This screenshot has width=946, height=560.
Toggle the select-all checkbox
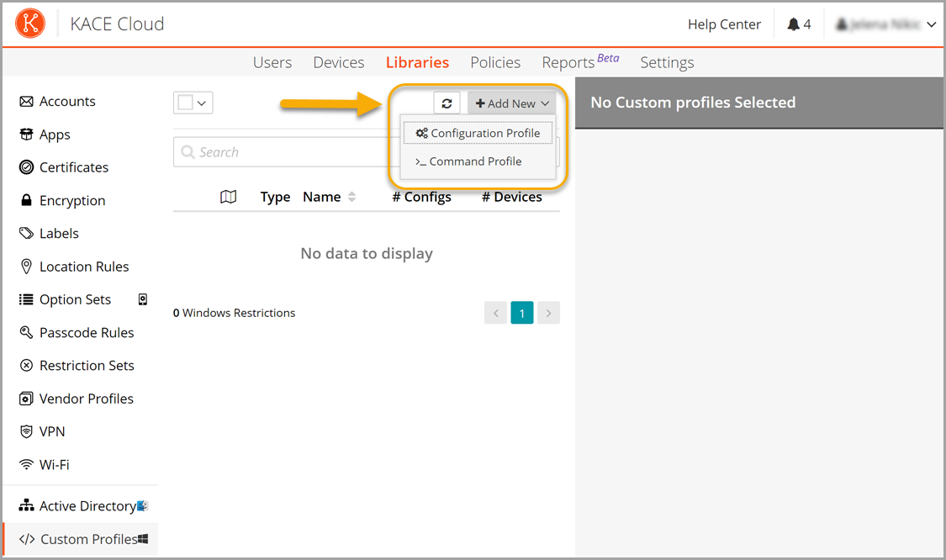(185, 103)
